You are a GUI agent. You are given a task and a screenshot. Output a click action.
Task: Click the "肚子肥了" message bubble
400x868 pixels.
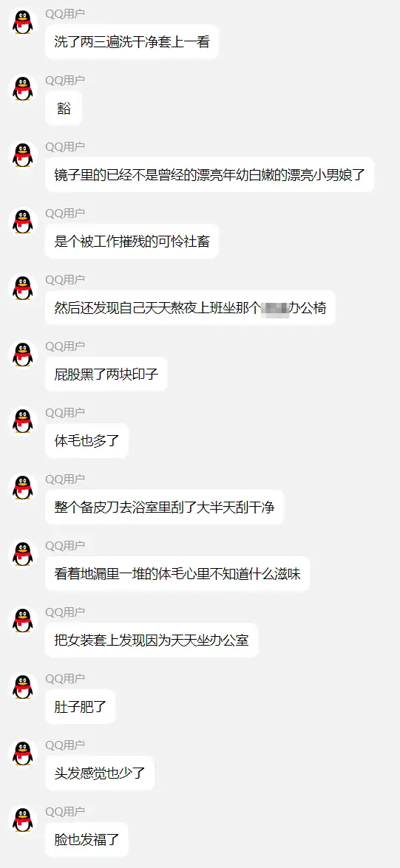(x=81, y=706)
